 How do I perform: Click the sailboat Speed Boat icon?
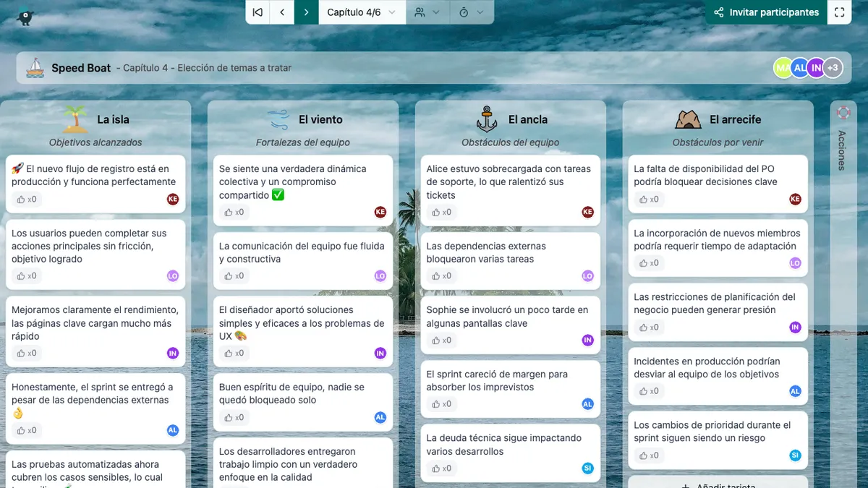34,67
